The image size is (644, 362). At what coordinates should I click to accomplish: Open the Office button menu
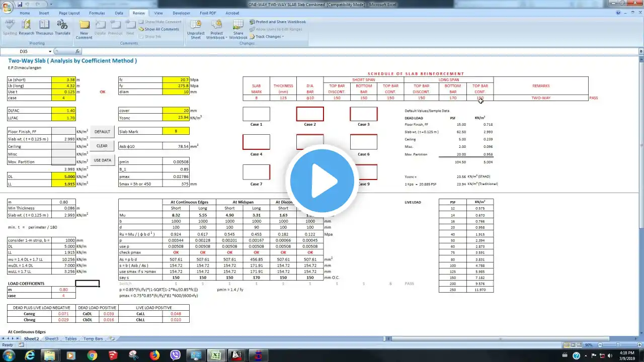7,7
